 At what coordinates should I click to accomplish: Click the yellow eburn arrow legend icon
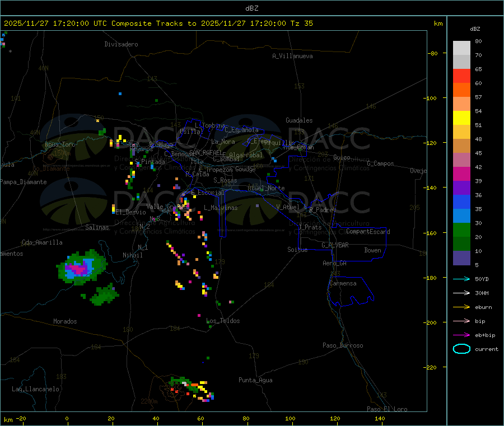(x=461, y=307)
